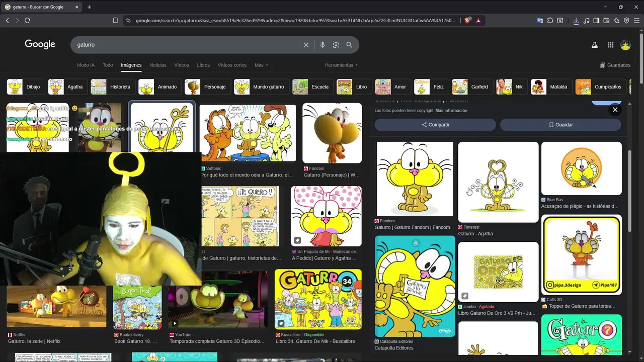644x362 pixels.
Task: Open the Google Translate extension icon
Action: 540,21
